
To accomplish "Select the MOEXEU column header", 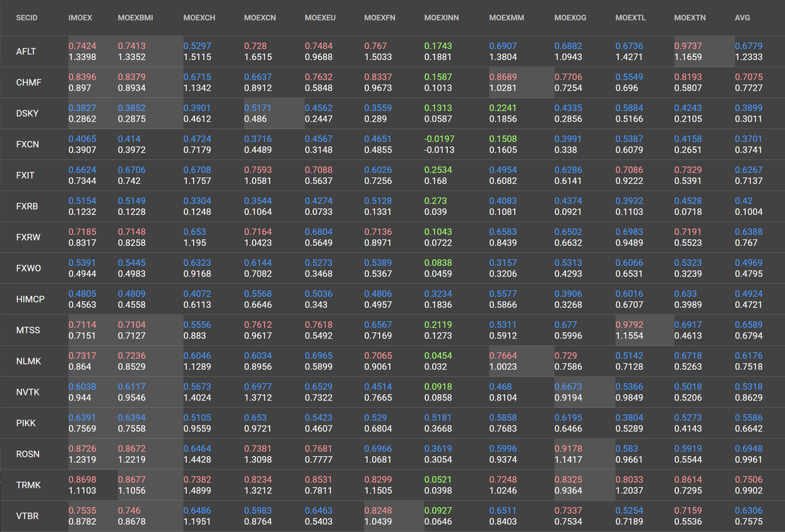I will [321, 18].
